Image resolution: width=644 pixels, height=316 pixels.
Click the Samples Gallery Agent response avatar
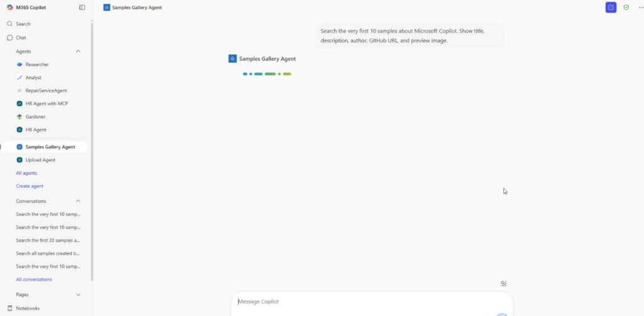233,58
